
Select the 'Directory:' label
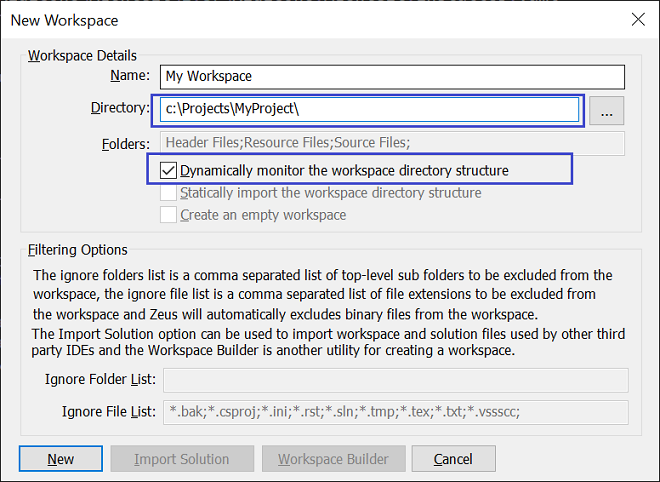120,108
